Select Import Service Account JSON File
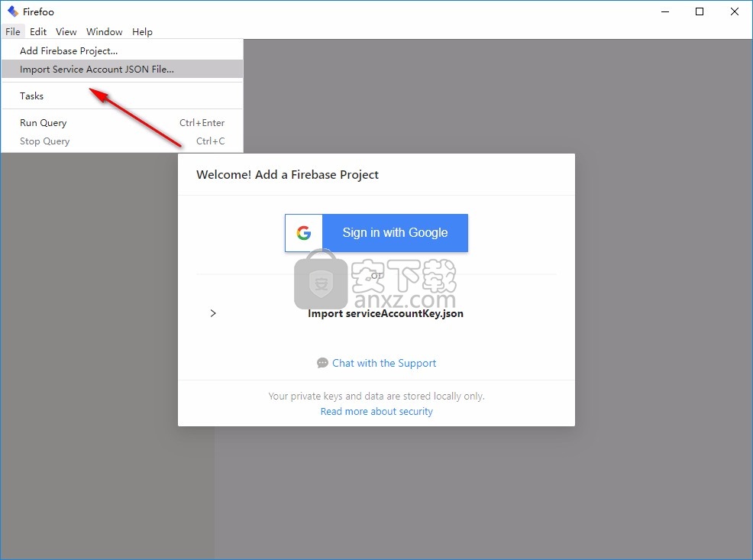This screenshot has width=753, height=560. 122,70
